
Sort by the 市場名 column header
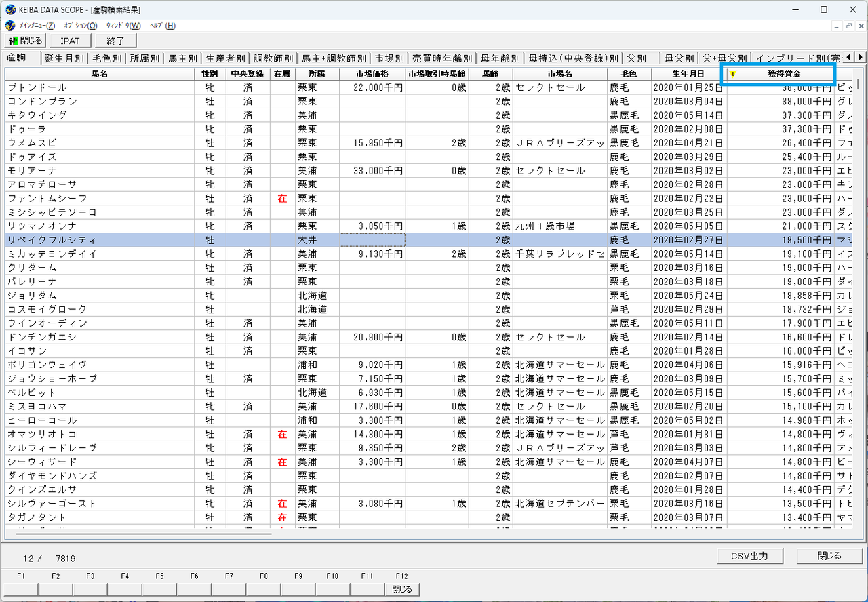560,73
